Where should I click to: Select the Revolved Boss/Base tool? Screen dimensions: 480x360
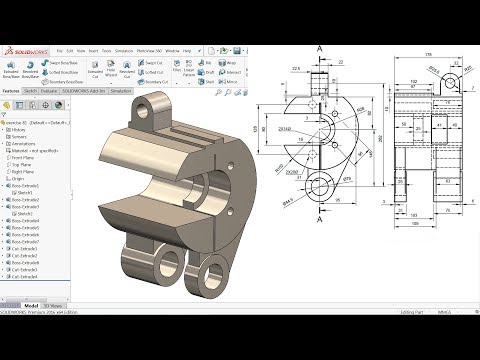pos(30,70)
